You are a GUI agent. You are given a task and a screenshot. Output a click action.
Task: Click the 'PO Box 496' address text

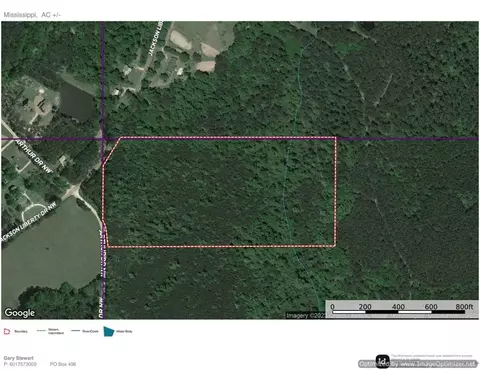[x=63, y=364]
